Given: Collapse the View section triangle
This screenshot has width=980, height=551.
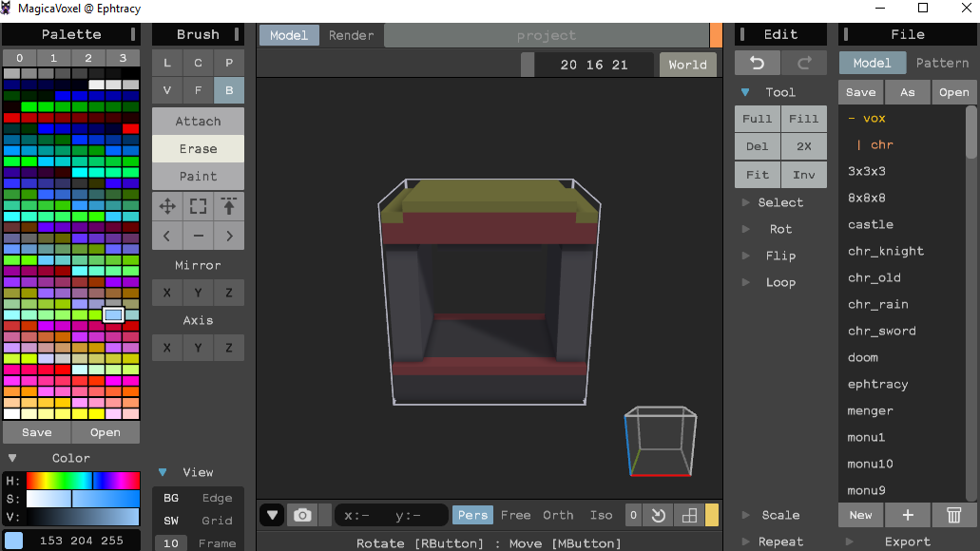Looking at the screenshot, I should coord(163,472).
